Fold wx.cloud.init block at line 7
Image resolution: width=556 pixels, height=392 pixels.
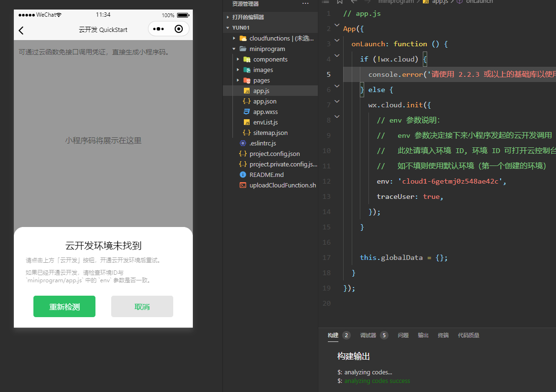pyautogui.click(x=337, y=102)
